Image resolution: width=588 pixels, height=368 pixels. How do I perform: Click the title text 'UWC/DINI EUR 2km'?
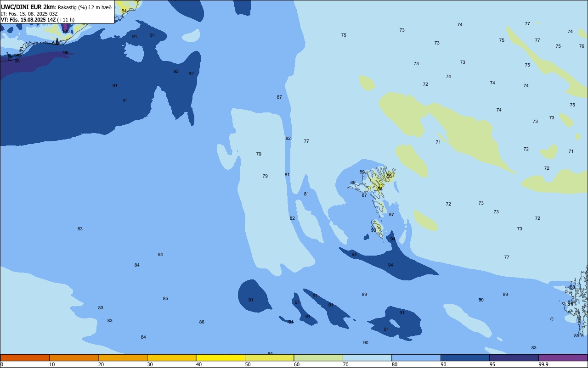click(x=28, y=7)
